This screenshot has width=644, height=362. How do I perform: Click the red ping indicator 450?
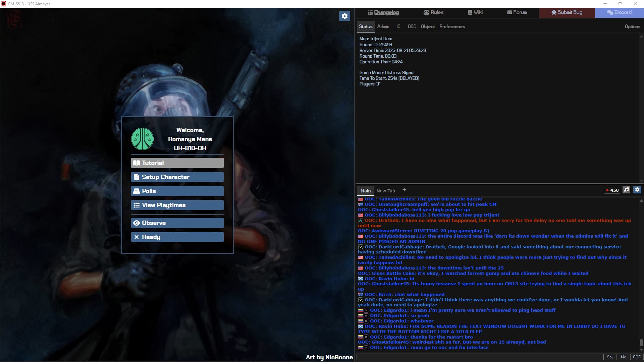pyautogui.click(x=612, y=190)
